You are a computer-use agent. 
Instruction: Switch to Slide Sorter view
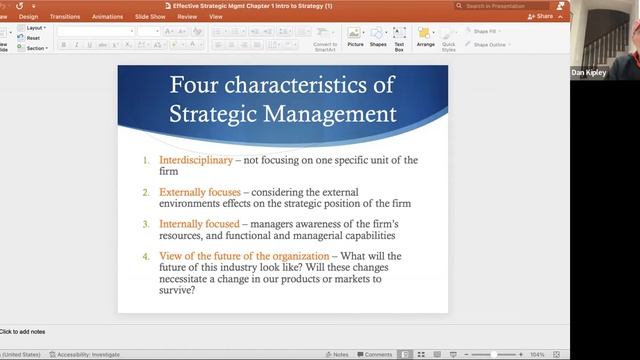coord(421,354)
